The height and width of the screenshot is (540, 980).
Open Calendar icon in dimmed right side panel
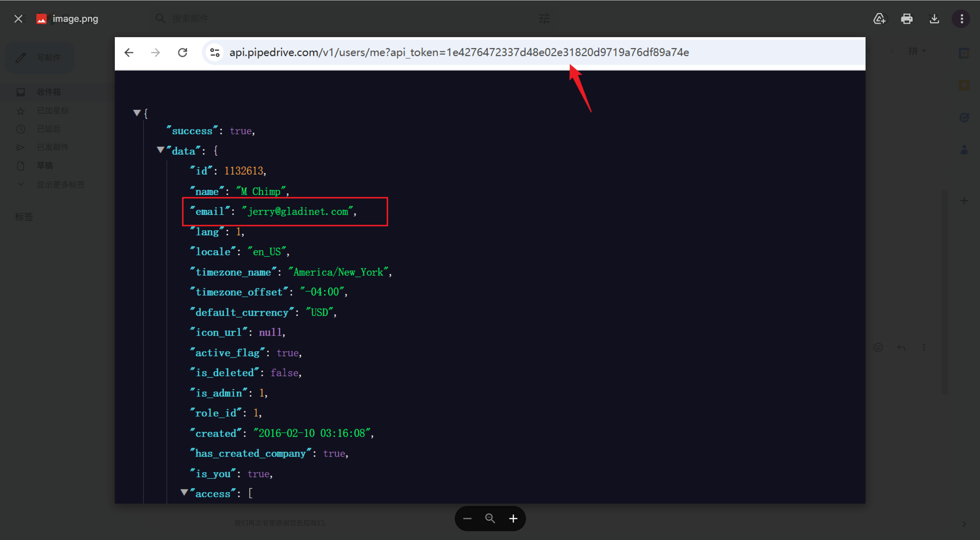964,53
